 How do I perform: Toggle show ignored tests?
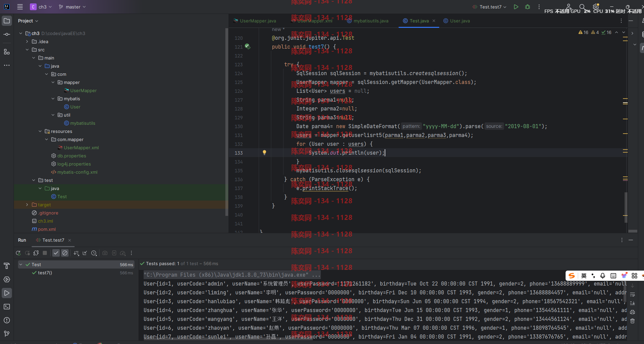[65, 253]
